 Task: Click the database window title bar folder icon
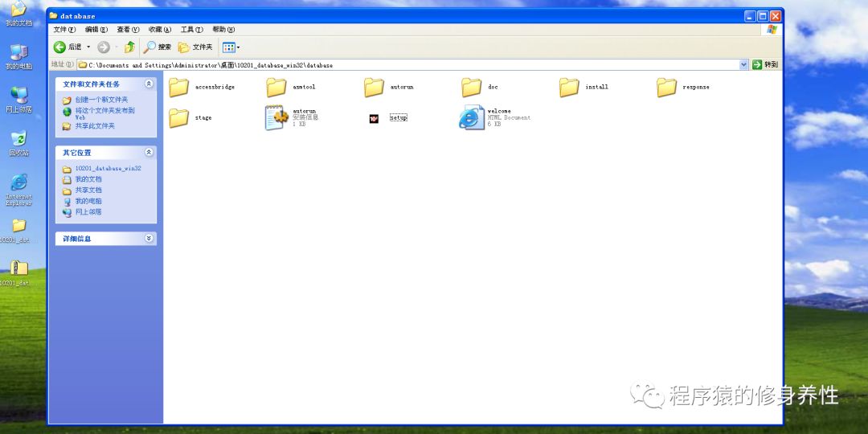tap(54, 15)
